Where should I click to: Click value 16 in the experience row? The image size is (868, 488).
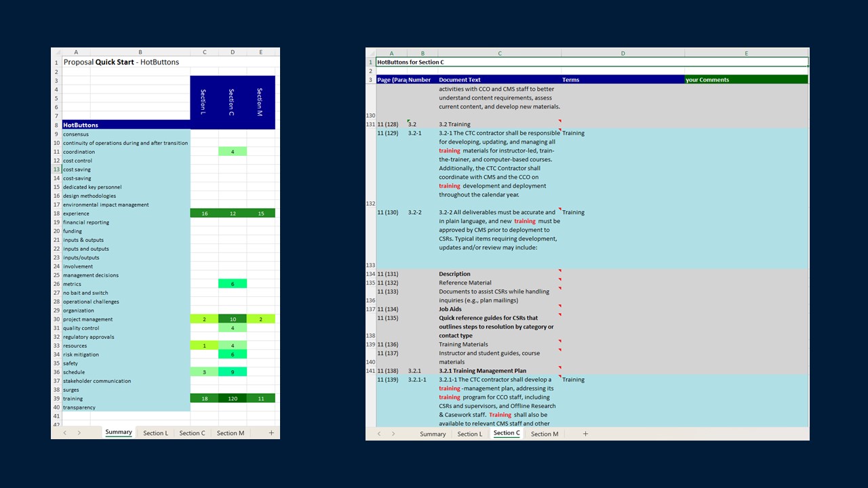[x=204, y=213]
